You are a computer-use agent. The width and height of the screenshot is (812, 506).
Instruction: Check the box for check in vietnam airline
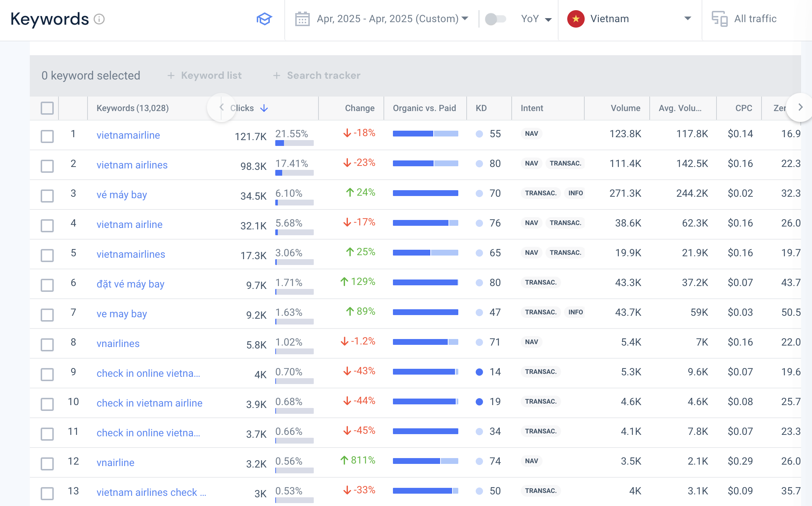47,404
